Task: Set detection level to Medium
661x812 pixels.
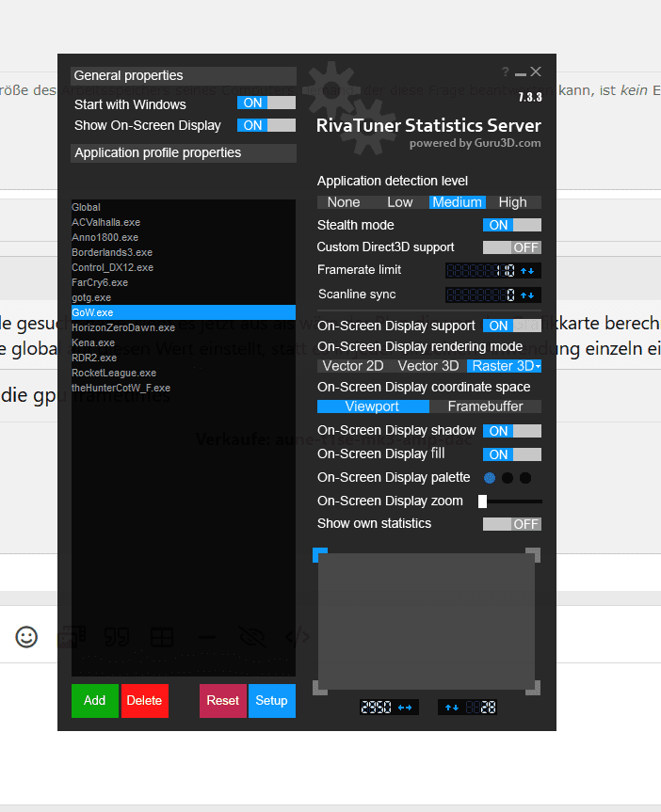Action: coord(458,202)
